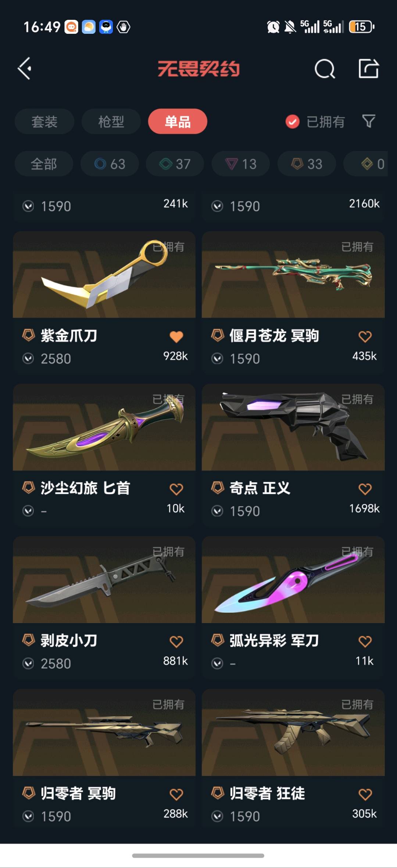Image resolution: width=397 pixels, height=868 pixels.
Task: Open the search magnifier icon
Action: pyautogui.click(x=325, y=69)
